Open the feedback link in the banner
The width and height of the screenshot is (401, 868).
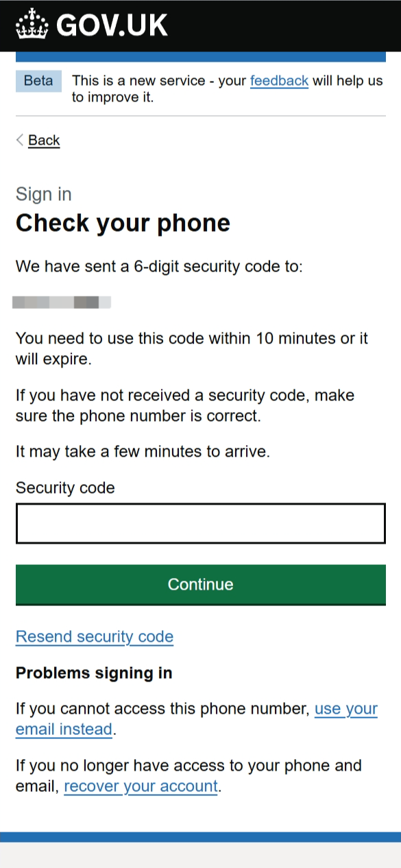coord(279,80)
